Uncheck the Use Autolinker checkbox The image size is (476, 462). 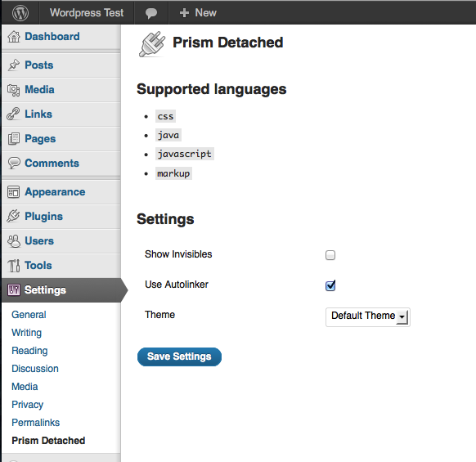tap(330, 285)
